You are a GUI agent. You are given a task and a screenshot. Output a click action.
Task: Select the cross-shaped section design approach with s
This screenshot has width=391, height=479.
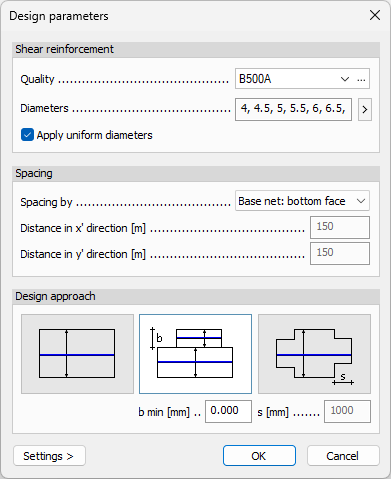314,354
